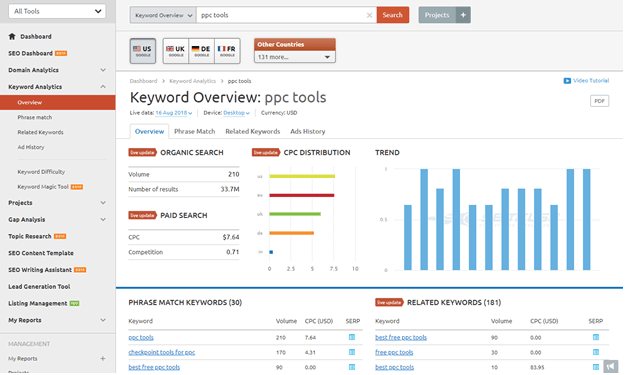
Task: Click the Projects button
Action: pyautogui.click(x=437, y=15)
